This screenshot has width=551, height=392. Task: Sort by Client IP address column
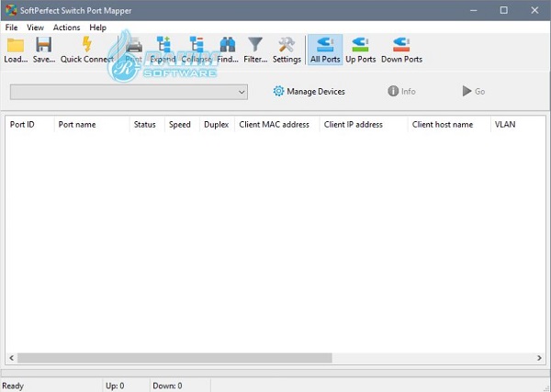(x=364, y=124)
